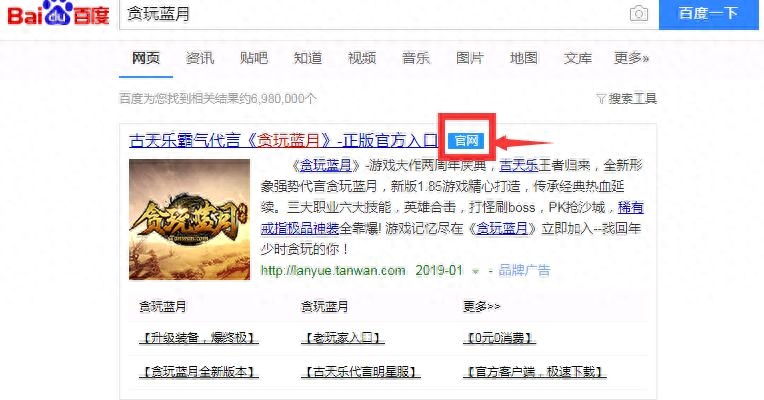Expand the dropdown arrow beside 2019-01

[476, 271]
